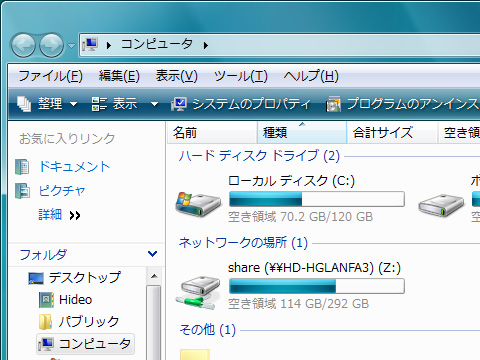This screenshot has height=360, width=480.
Task: Select the second hard disk drive icon
Action: pyautogui.click(x=441, y=205)
